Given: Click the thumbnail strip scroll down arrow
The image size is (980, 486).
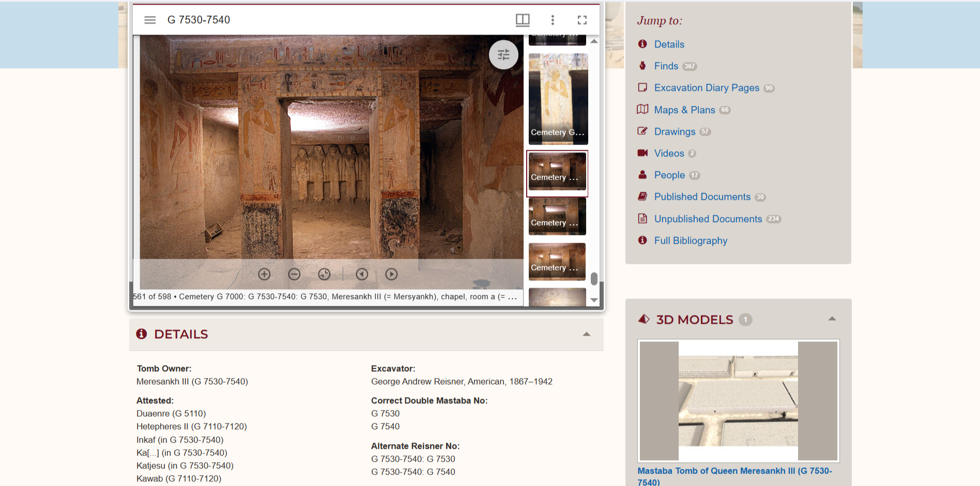Looking at the screenshot, I should tap(594, 300).
